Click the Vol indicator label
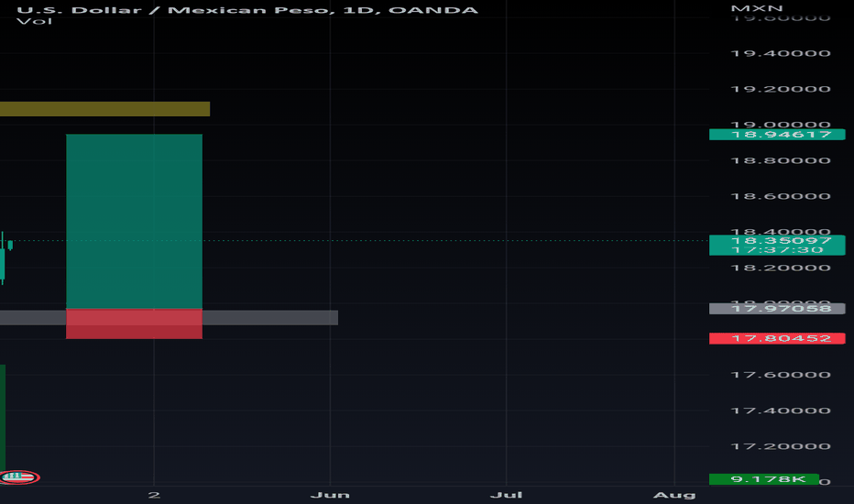 point(34,21)
